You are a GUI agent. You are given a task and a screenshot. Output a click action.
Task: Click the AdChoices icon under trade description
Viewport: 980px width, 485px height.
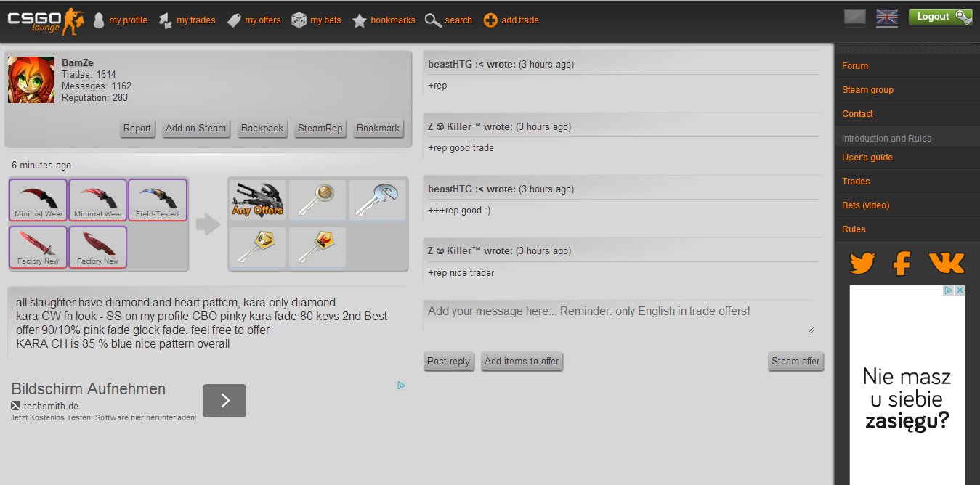click(x=401, y=386)
